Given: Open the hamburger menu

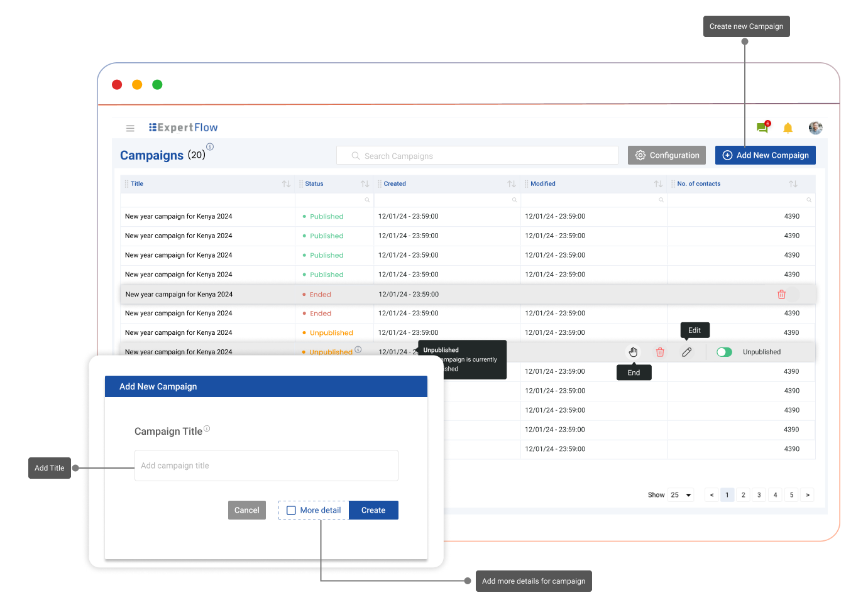Looking at the screenshot, I should click(x=130, y=128).
